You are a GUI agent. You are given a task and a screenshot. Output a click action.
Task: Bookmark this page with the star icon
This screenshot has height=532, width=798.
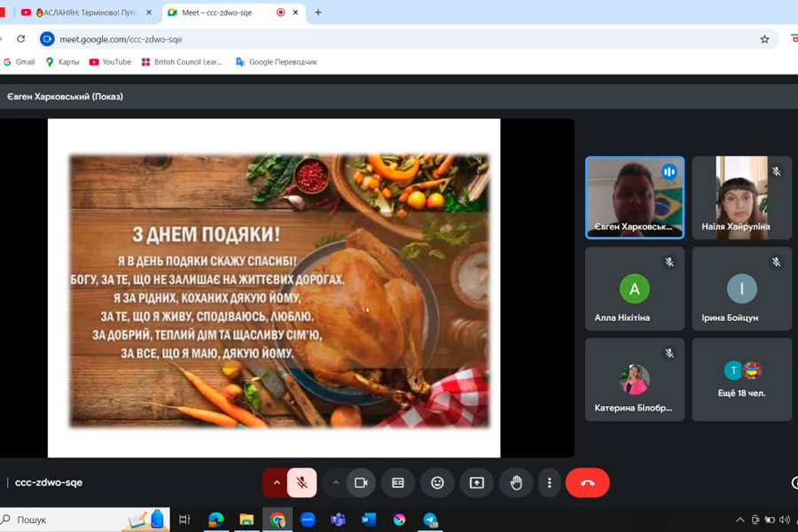764,39
